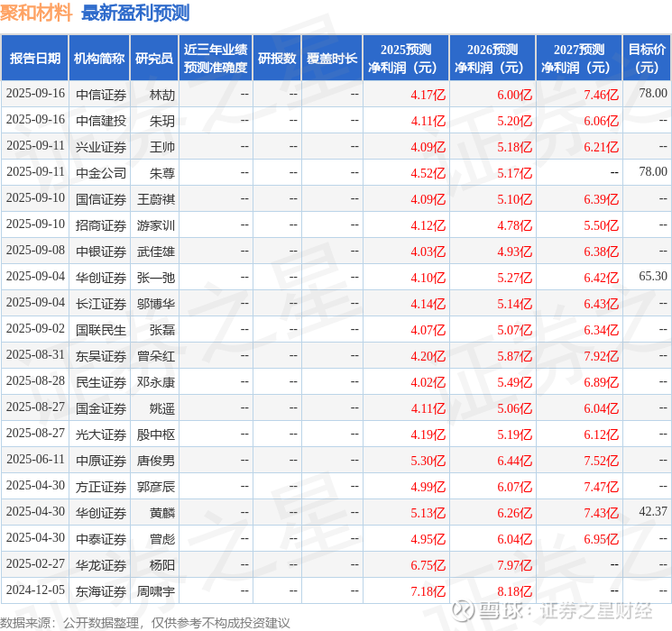Select the 东吴证券 institution cell
This screenshot has width=672, height=631.
click(x=101, y=356)
